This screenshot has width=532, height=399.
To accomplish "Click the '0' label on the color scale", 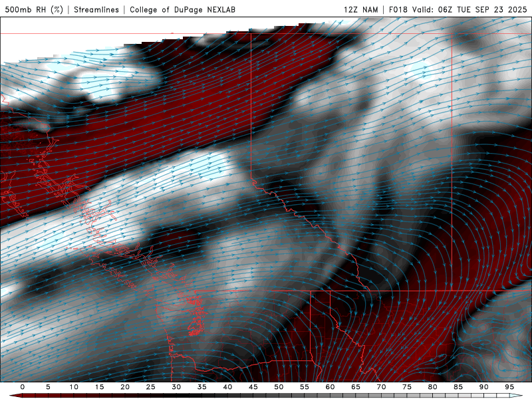I will pos(23,387).
